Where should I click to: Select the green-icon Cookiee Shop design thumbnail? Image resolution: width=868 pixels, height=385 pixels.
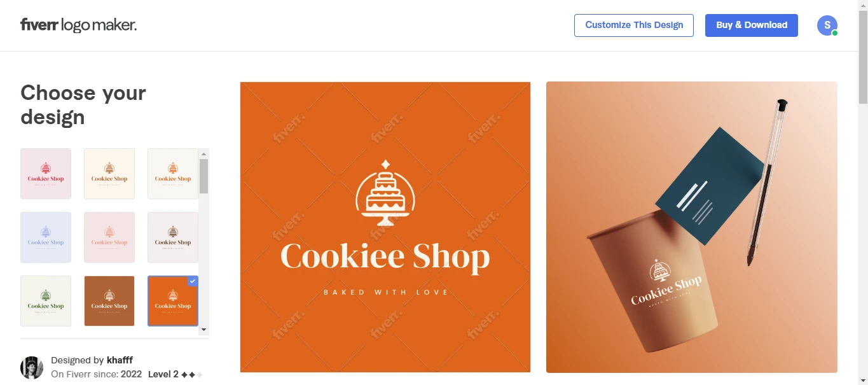[x=46, y=301]
